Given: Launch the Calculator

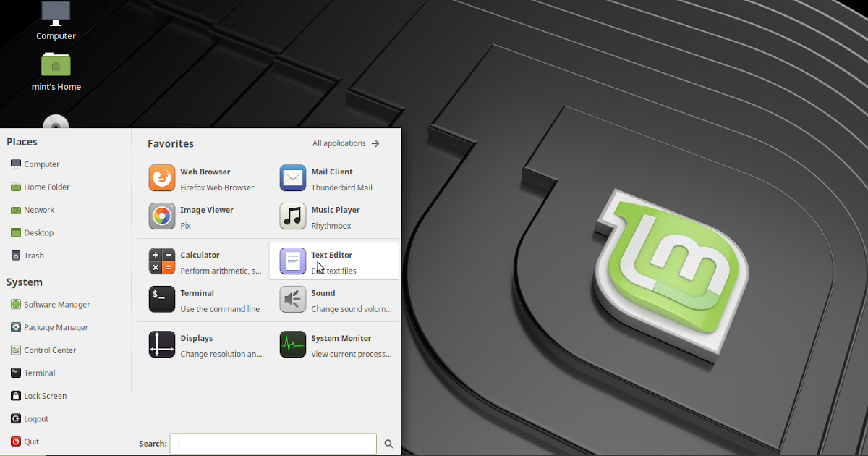Looking at the screenshot, I should 200,261.
